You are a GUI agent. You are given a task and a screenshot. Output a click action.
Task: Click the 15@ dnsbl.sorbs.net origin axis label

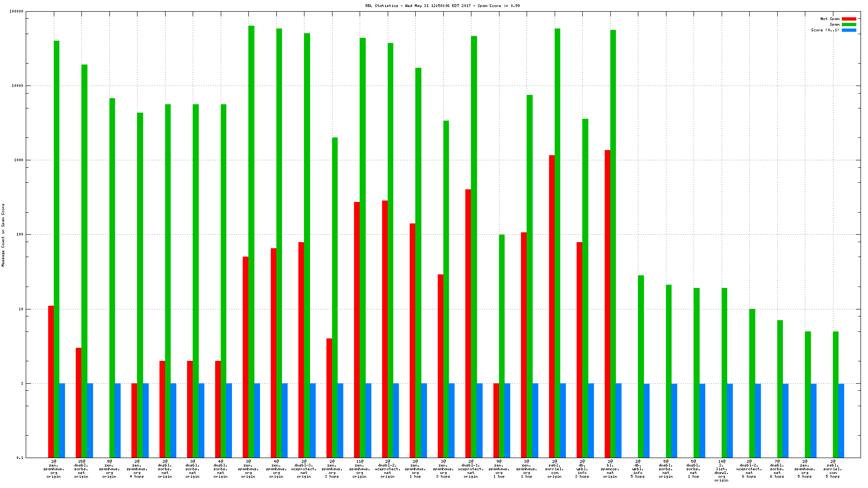pyautogui.click(x=81, y=469)
